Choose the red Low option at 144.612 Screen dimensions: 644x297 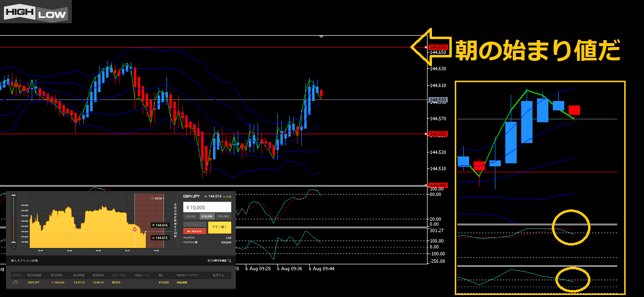tap(195, 231)
